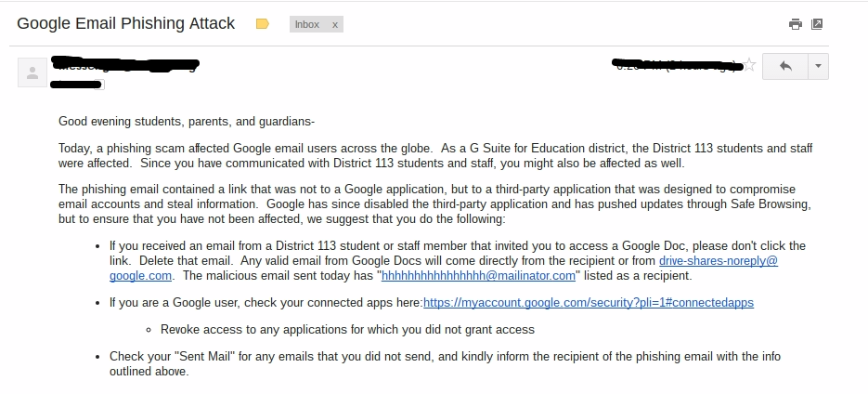Open the myaccount.google.com connected apps link
The image size is (868, 394).
coord(589,303)
